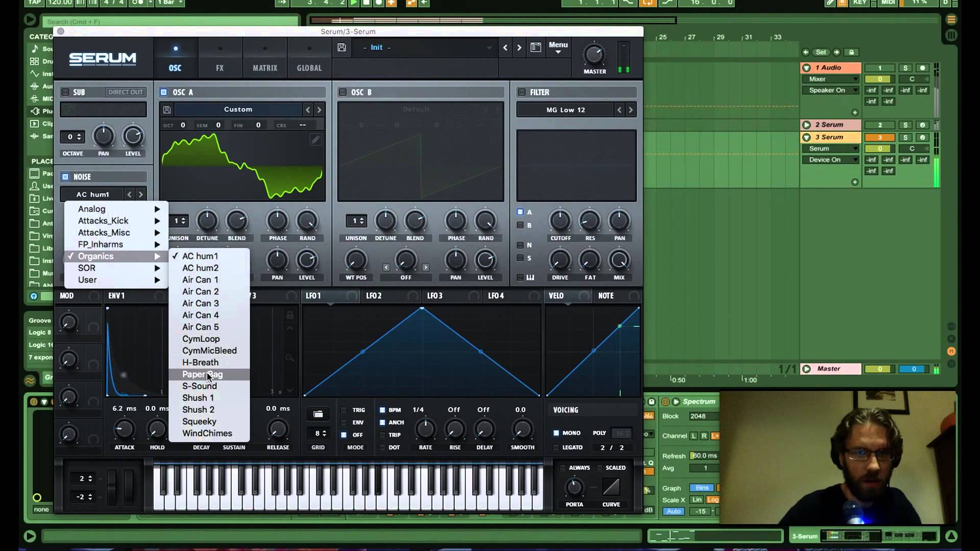Open Attacks_Kick noise submenu

(x=116, y=220)
